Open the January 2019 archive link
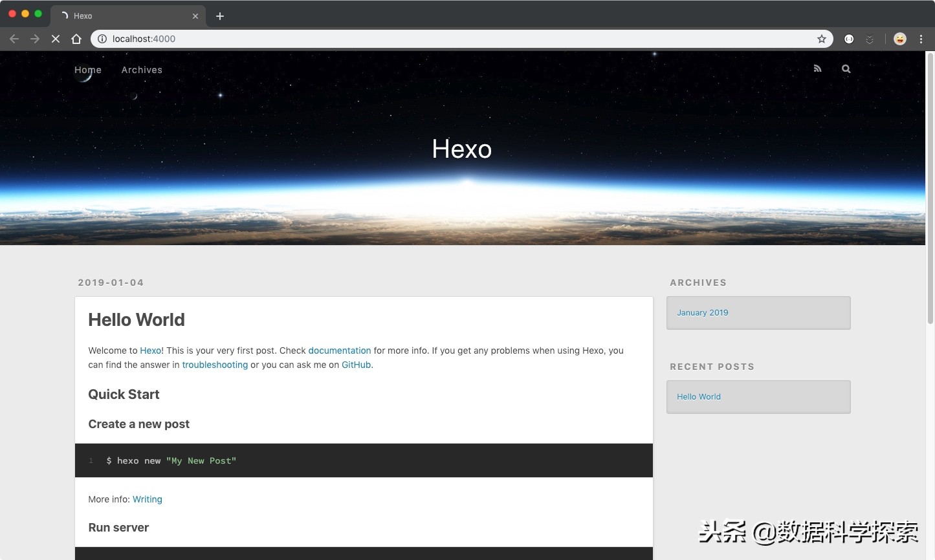The image size is (935, 560). [x=703, y=312]
